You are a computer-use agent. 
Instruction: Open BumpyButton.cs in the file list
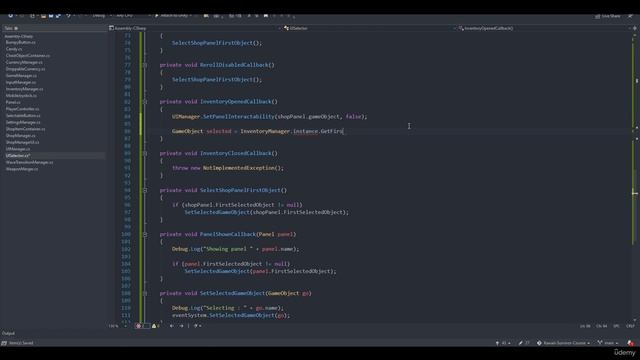pyautogui.click(x=20, y=42)
